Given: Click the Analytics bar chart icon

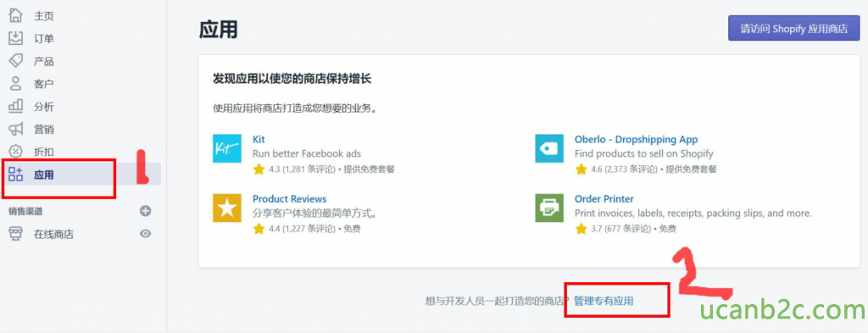Looking at the screenshot, I should (16, 106).
